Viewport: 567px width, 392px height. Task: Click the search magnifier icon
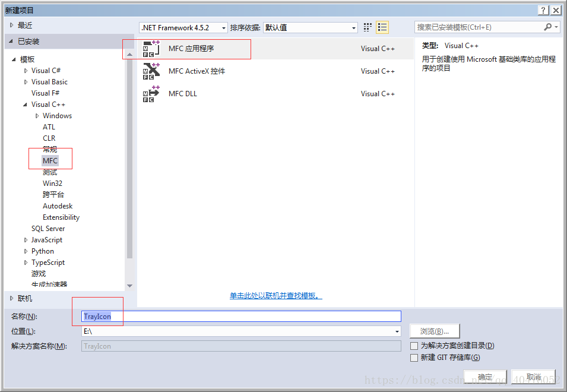click(548, 27)
